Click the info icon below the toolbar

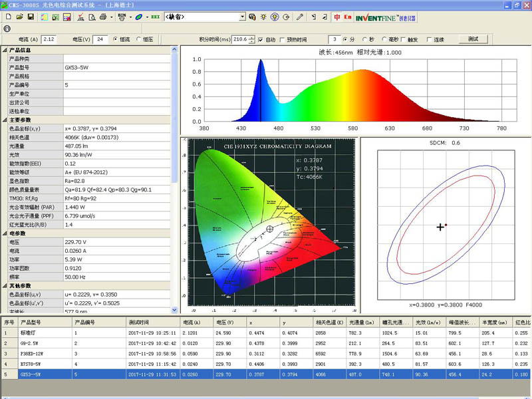point(7,29)
